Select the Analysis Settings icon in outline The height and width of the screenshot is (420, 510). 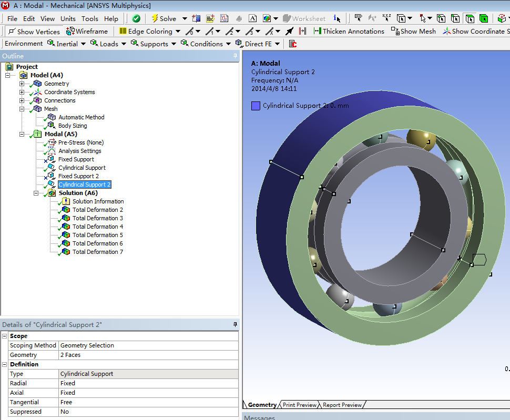point(52,151)
